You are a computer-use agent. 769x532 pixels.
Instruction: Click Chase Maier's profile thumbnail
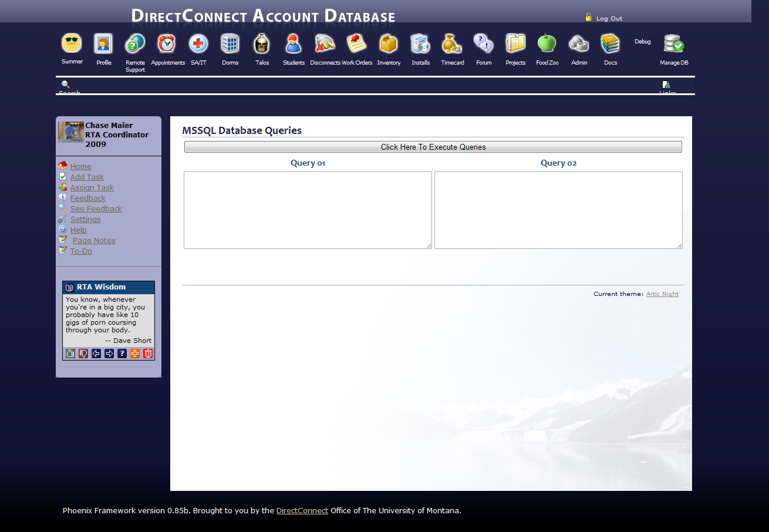pyautogui.click(x=71, y=132)
